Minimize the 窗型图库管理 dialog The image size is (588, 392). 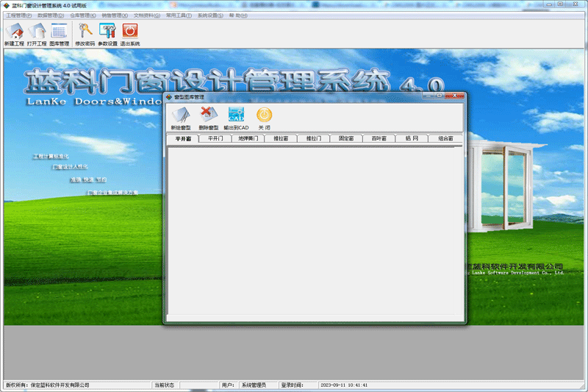point(429,96)
